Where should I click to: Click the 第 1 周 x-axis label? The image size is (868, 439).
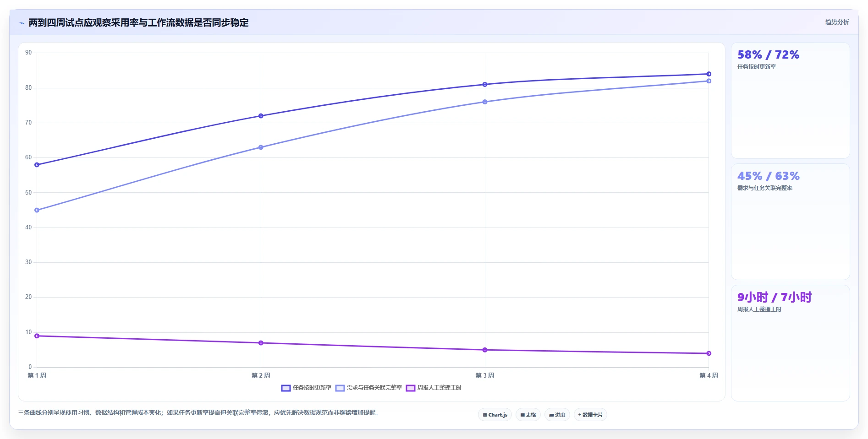tap(37, 375)
